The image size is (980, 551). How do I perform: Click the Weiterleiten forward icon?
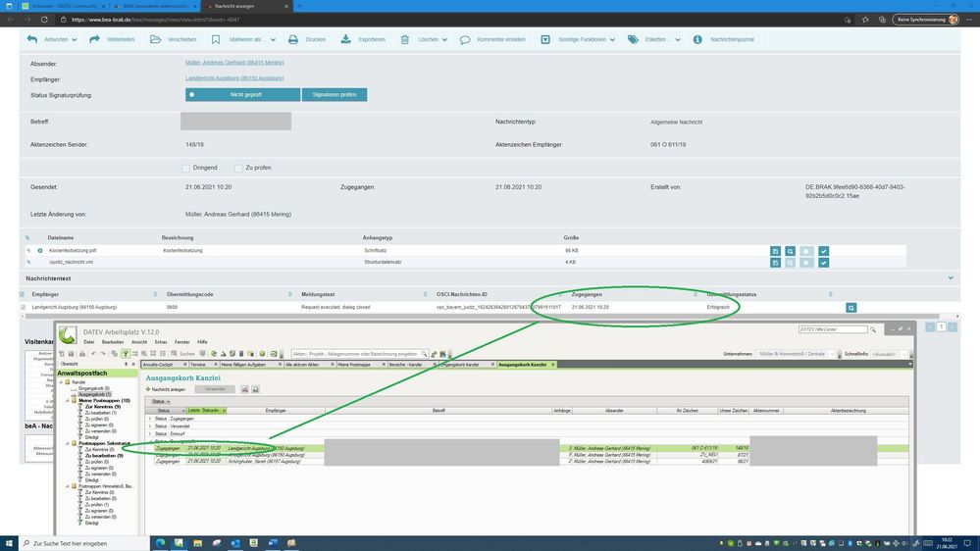(x=95, y=40)
